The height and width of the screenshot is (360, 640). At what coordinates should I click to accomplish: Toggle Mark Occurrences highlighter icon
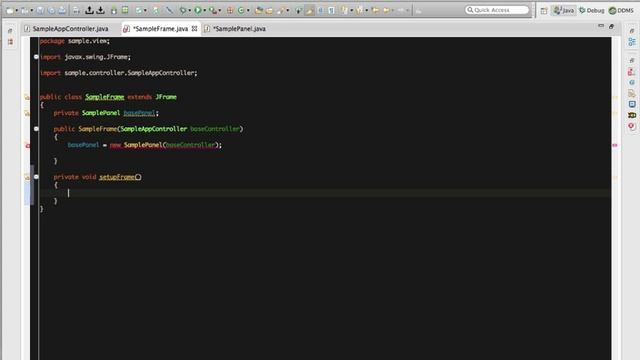(309, 11)
